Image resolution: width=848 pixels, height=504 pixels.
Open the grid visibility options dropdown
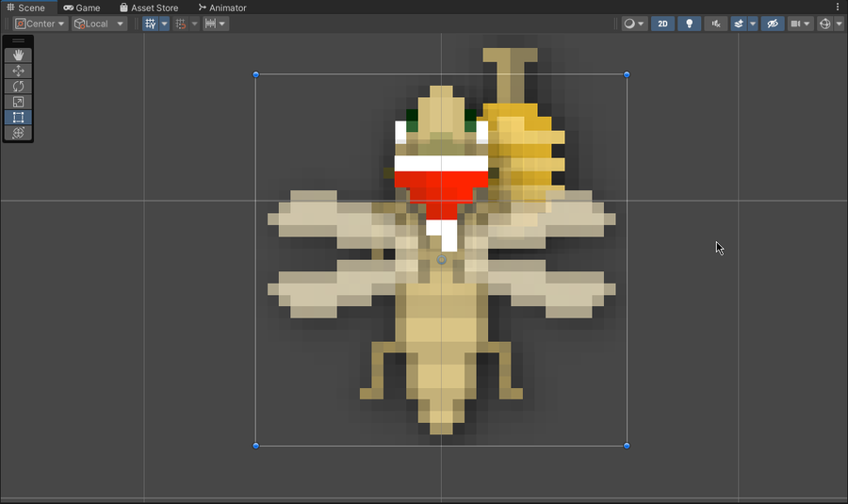coord(164,24)
